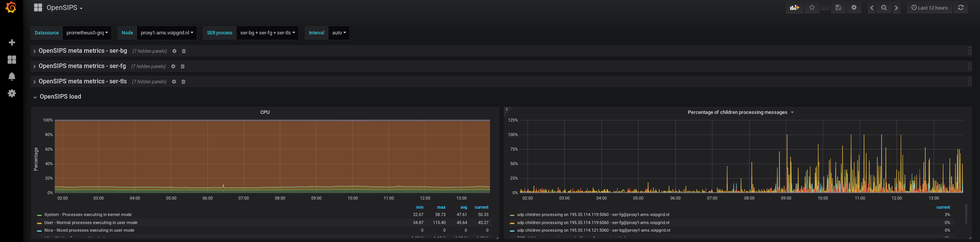
Task: Open the Last 12 hours time picker
Action: (929, 8)
